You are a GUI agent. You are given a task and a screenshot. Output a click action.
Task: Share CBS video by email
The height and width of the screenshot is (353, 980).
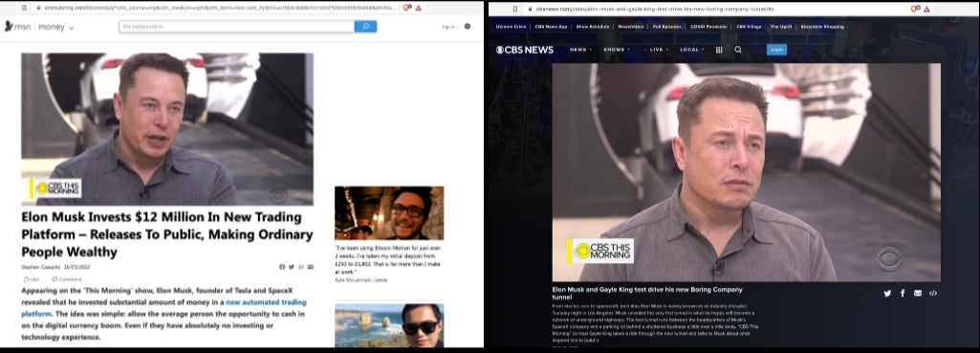click(918, 293)
